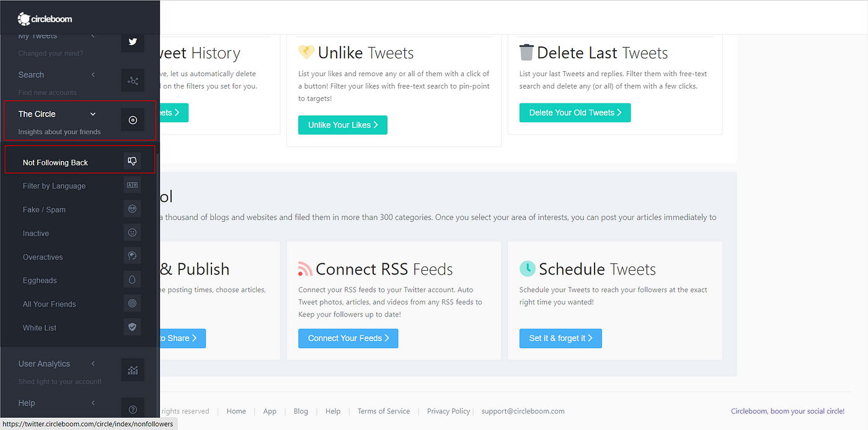
Task: Click the Inactive smiley icon
Action: (x=132, y=232)
